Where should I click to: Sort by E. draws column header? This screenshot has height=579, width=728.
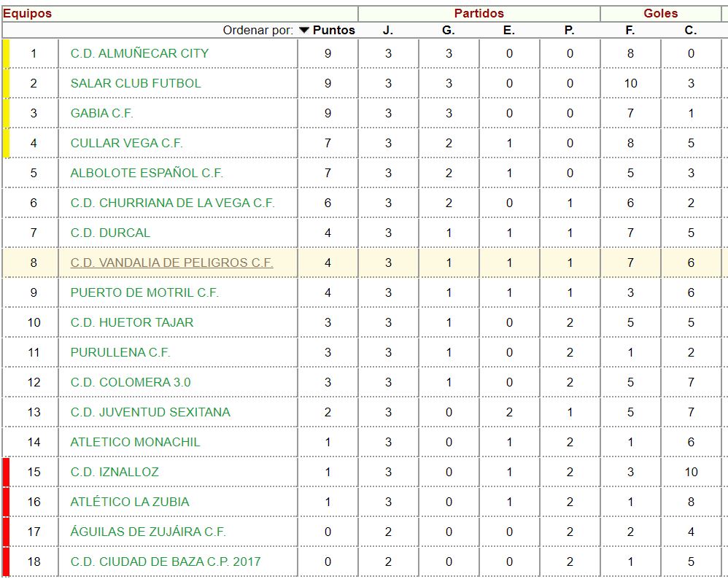point(509,30)
